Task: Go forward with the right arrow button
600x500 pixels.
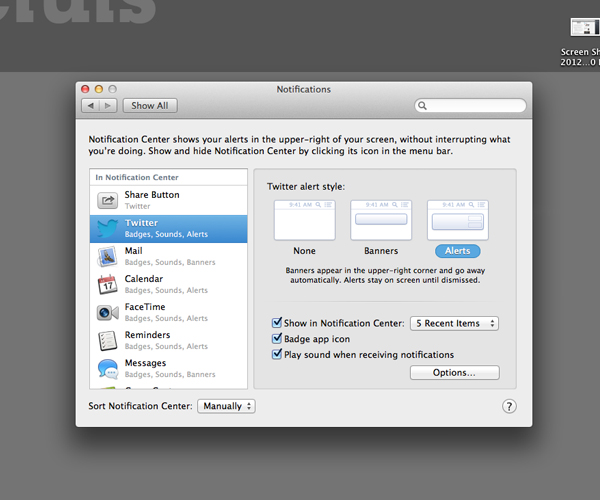Action: pyautogui.click(x=108, y=106)
